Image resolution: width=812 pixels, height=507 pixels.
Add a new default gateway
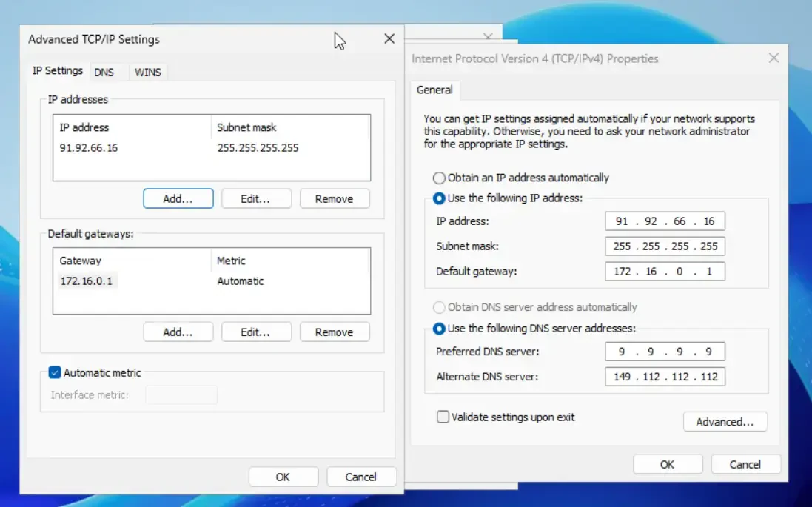point(178,332)
